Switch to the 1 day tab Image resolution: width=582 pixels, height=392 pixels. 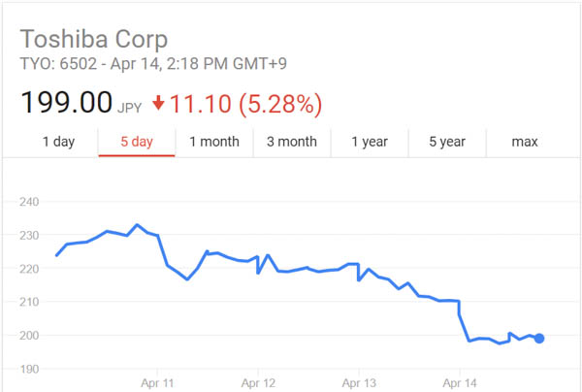[x=58, y=142]
